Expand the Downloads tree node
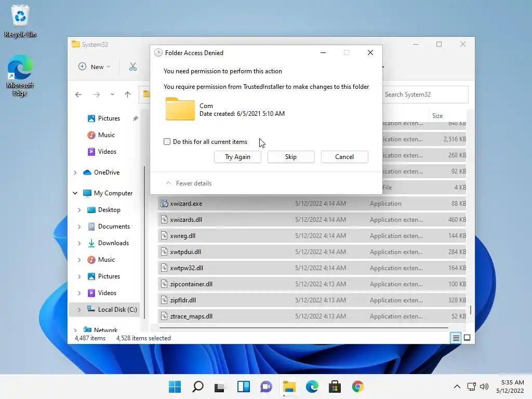 [79, 243]
